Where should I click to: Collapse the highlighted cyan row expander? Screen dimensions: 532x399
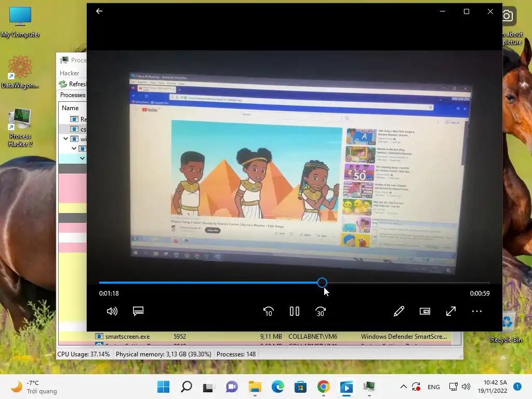82,158
